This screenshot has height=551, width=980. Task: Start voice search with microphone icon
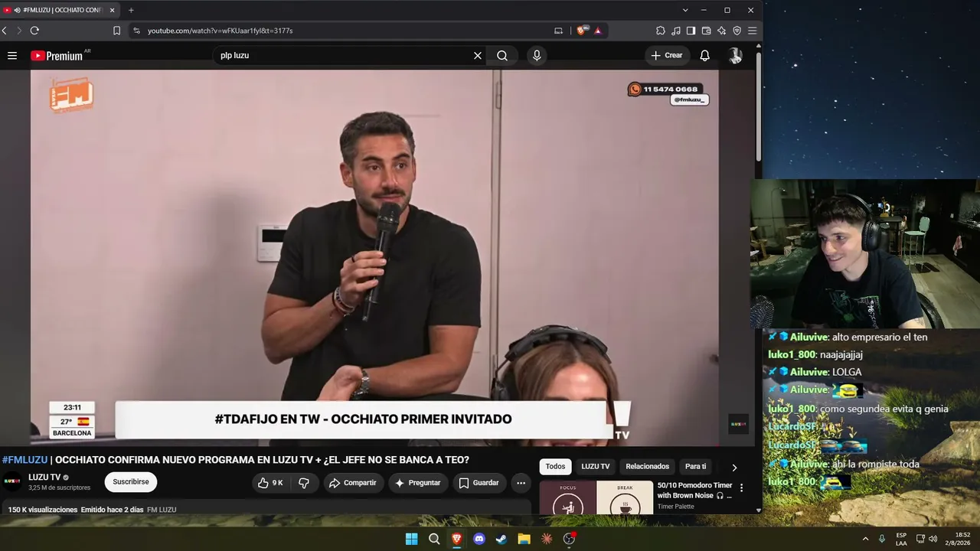537,55
